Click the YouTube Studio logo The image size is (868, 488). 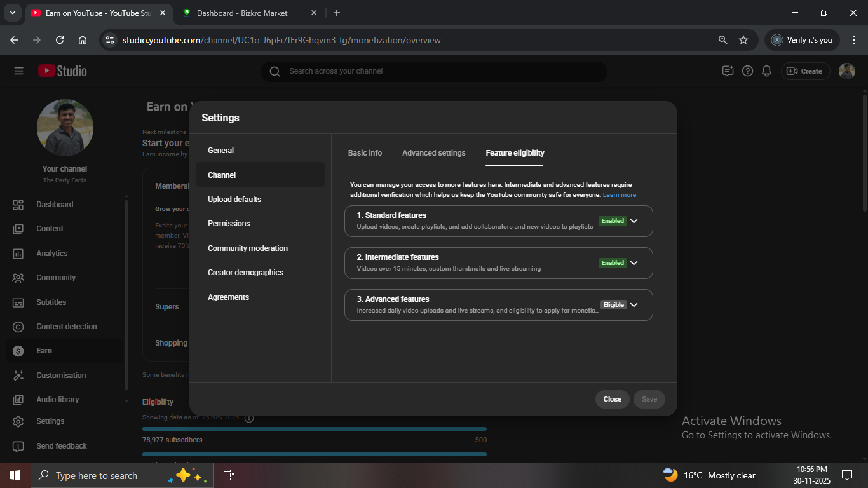pyautogui.click(x=62, y=71)
